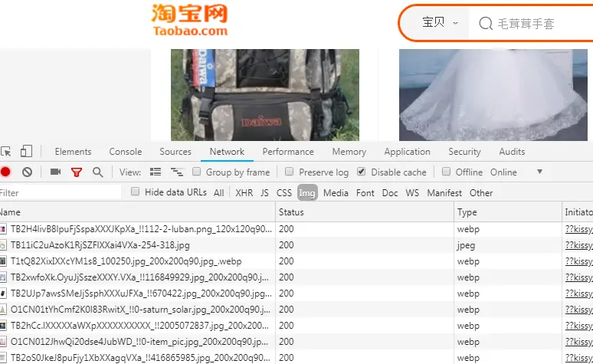Clear the network log with the clear icon
This screenshot has height=364, width=593.
click(x=27, y=172)
